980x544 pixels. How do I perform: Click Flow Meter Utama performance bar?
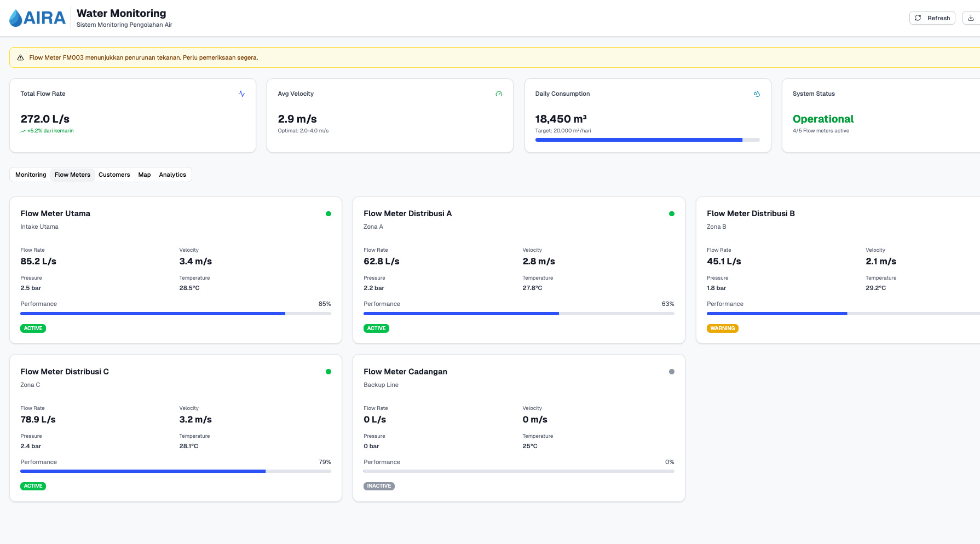click(175, 314)
